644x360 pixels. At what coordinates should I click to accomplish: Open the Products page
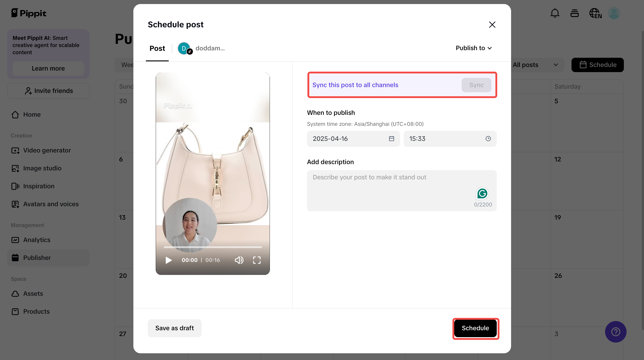click(x=36, y=311)
